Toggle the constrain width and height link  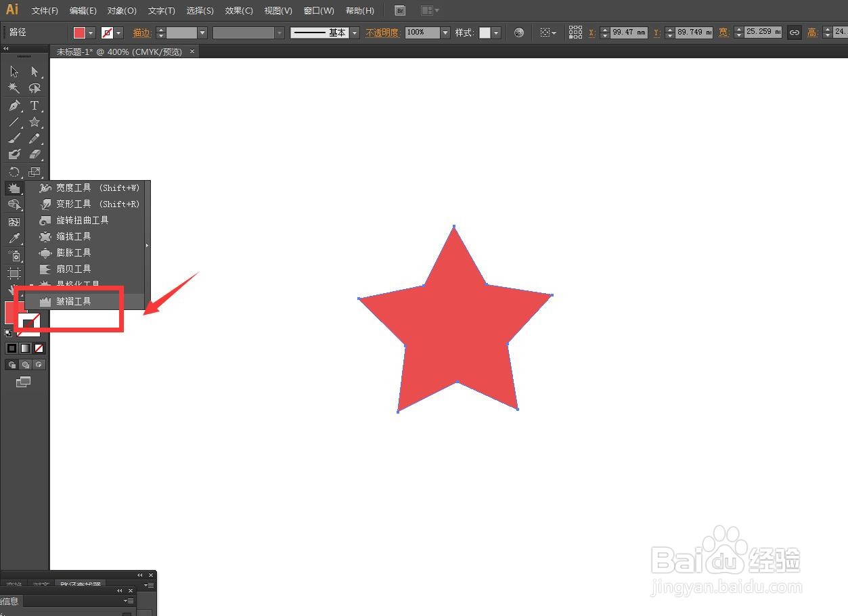(x=794, y=32)
